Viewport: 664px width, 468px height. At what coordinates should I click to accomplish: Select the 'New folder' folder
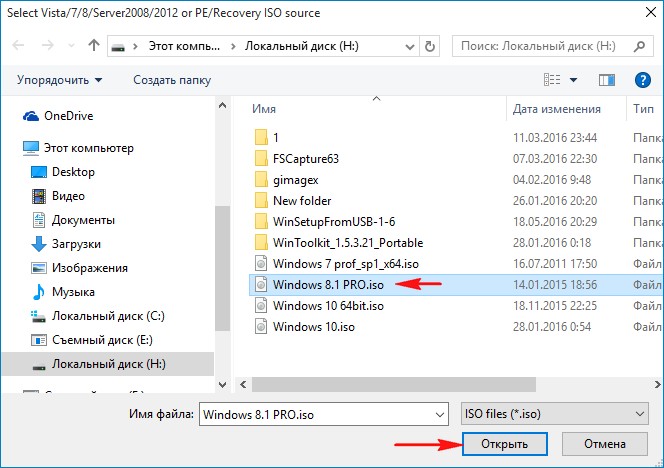coord(302,201)
